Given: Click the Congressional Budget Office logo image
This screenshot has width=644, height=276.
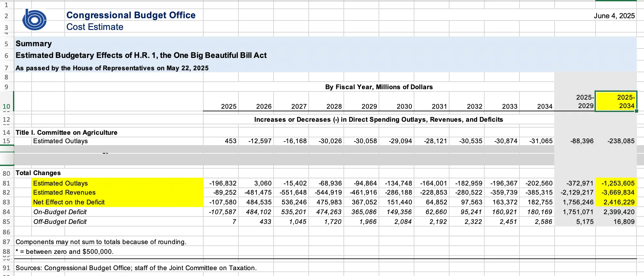Looking at the screenshot, I should click(34, 20).
